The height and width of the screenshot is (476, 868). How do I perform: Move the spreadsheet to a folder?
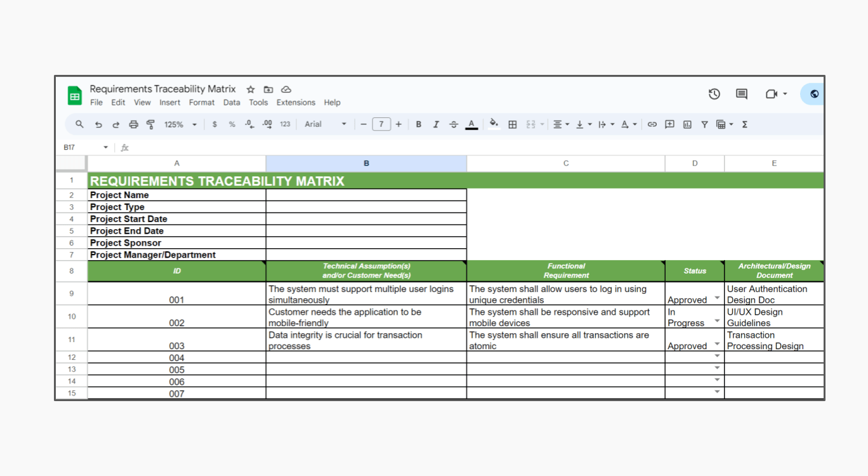point(268,89)
